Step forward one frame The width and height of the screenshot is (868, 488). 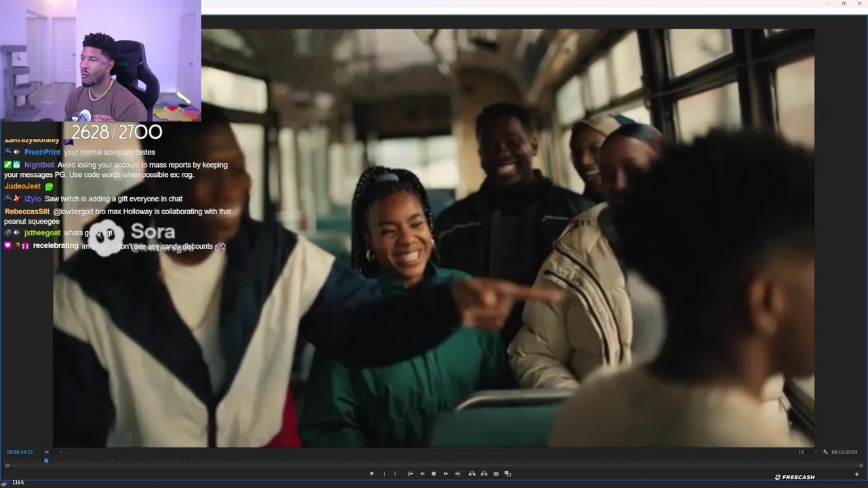coord(446,474)
